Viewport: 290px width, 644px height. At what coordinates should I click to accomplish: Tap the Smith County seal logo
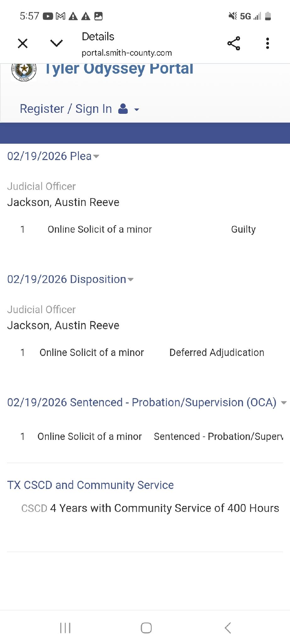pos(24,71)
